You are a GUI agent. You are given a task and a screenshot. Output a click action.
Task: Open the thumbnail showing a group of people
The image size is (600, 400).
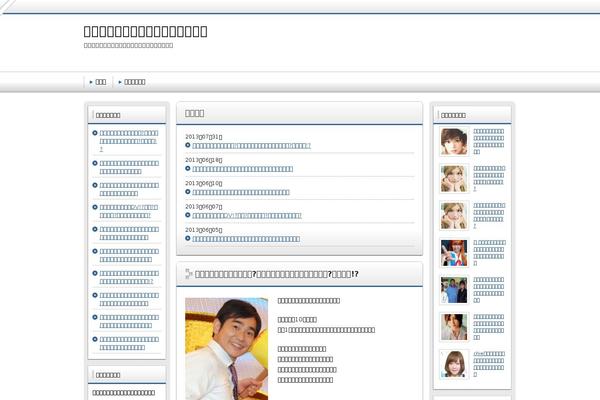point(454,290)
